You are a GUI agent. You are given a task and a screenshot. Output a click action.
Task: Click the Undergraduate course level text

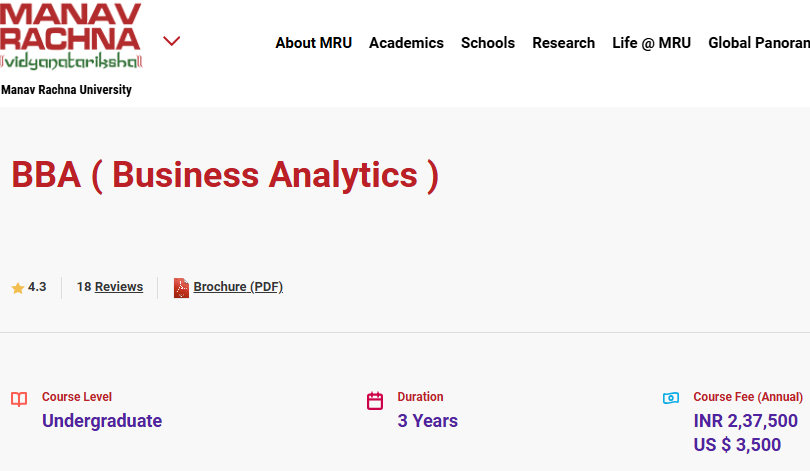click(102, 421)
